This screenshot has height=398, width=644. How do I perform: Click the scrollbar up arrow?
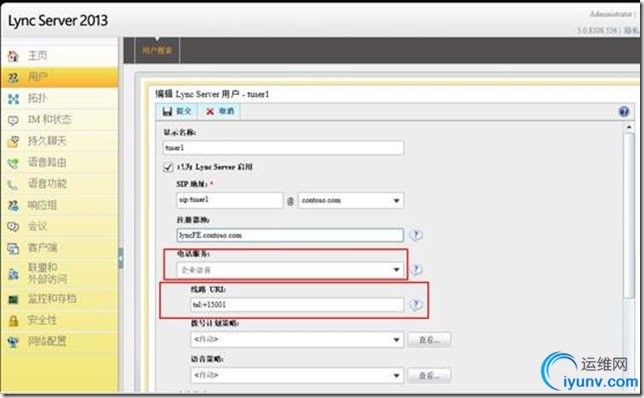[629, 127]
